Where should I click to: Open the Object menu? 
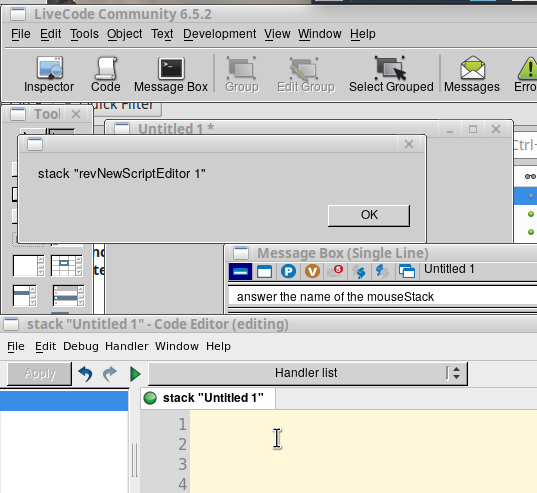click(125, 34)
